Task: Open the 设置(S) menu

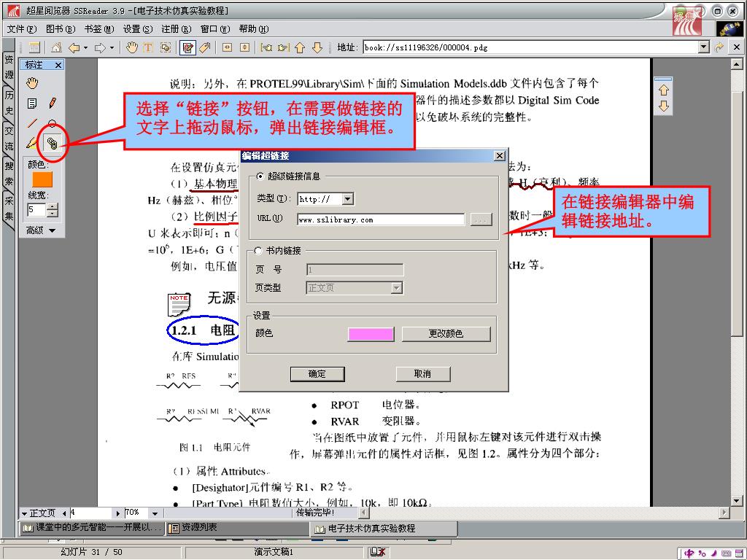Action: click(138, 29)
